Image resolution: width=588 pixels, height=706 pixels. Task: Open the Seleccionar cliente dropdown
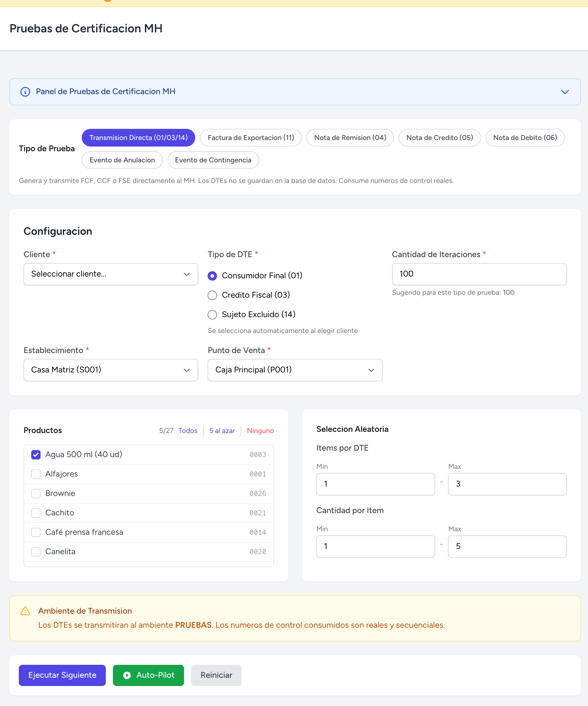pos(111,274)
